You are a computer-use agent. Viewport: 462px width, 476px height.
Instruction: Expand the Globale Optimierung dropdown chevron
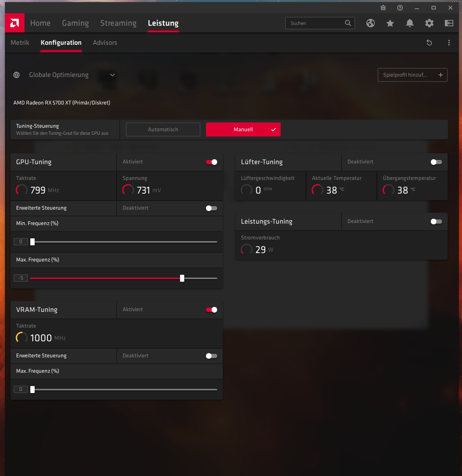click(112, 75)
